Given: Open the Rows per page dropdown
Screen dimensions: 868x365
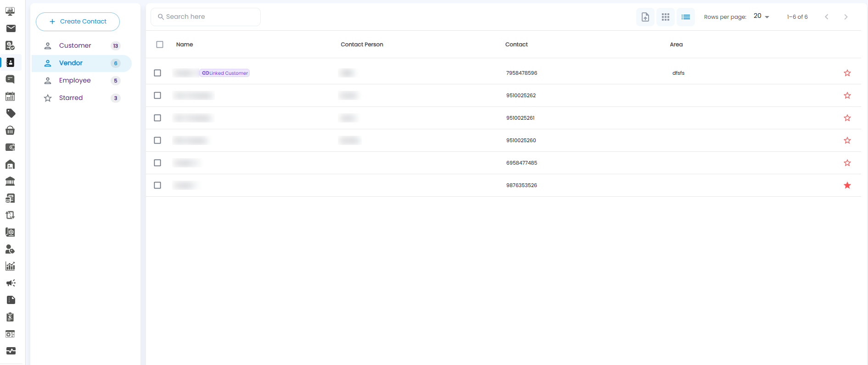Looking at the screenshot, I should (x=762, y=17).
